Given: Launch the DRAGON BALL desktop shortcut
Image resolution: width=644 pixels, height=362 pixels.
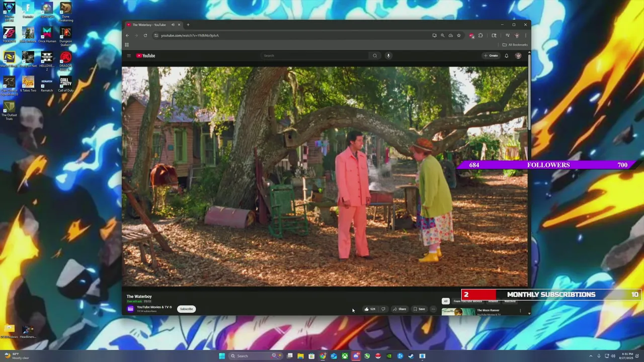Looking at the screenshot, I should point(65,61).
